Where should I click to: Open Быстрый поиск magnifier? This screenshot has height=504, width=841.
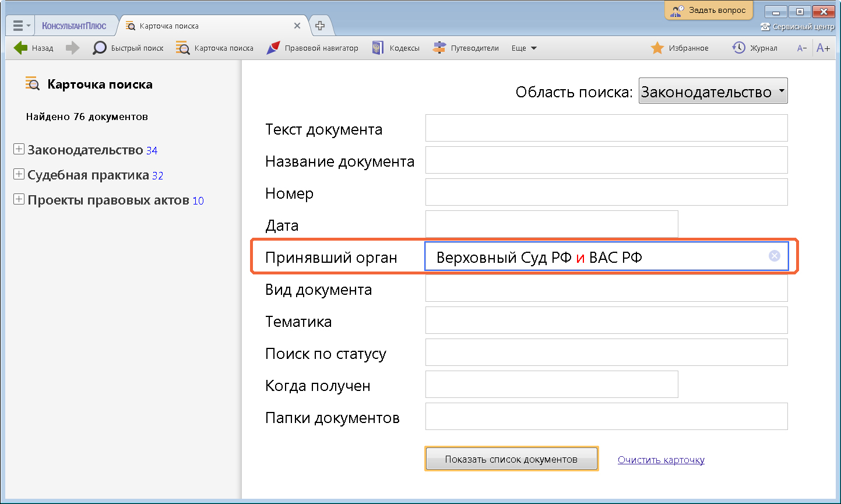pos(128,48)
